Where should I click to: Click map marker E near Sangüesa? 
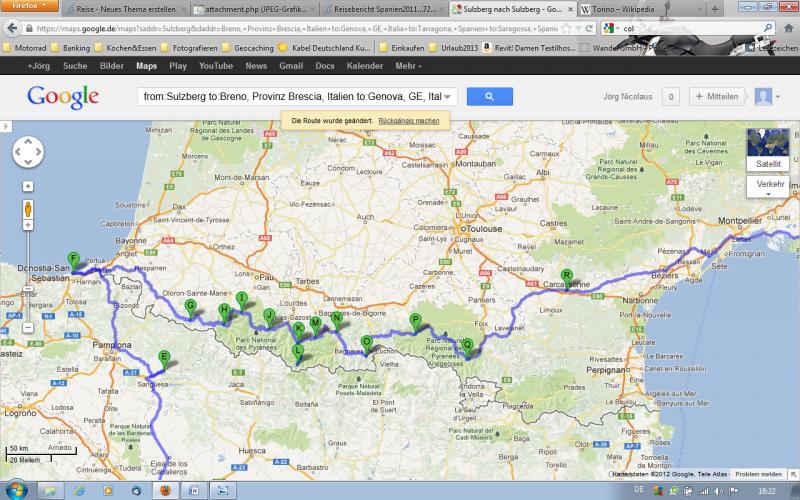[164, 359]
